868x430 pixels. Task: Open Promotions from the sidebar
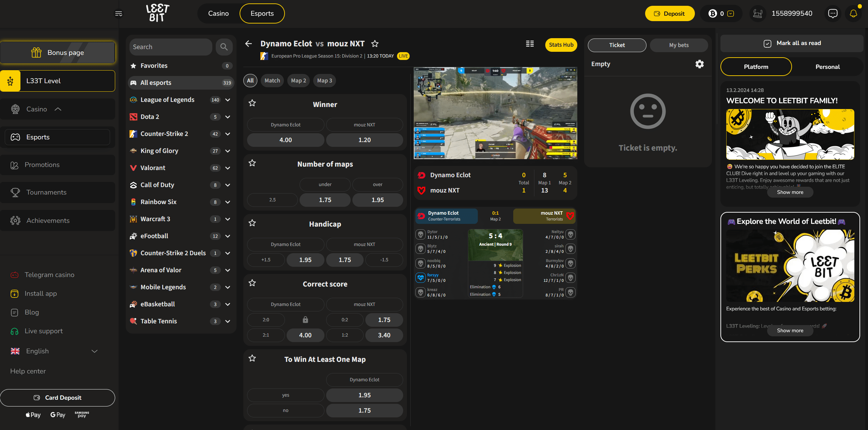pyautogui.click(x=42, y=165)
